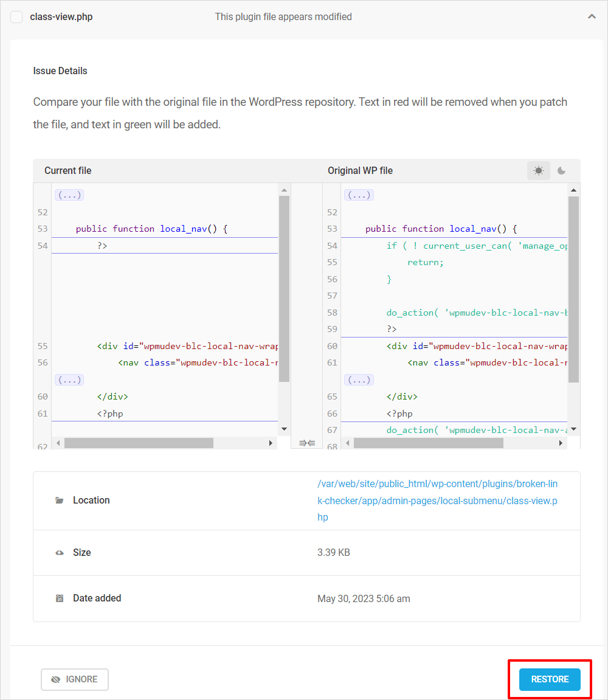
Task: Expand (...) fold below line 56 in Current file
Action: point(69,379)
